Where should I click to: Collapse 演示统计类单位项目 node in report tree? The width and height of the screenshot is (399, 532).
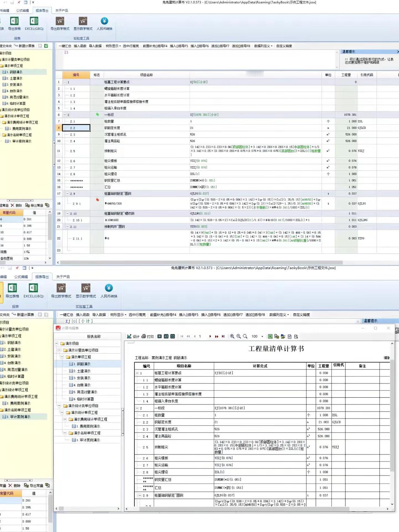pyautogui.click(x=59, y=406)
